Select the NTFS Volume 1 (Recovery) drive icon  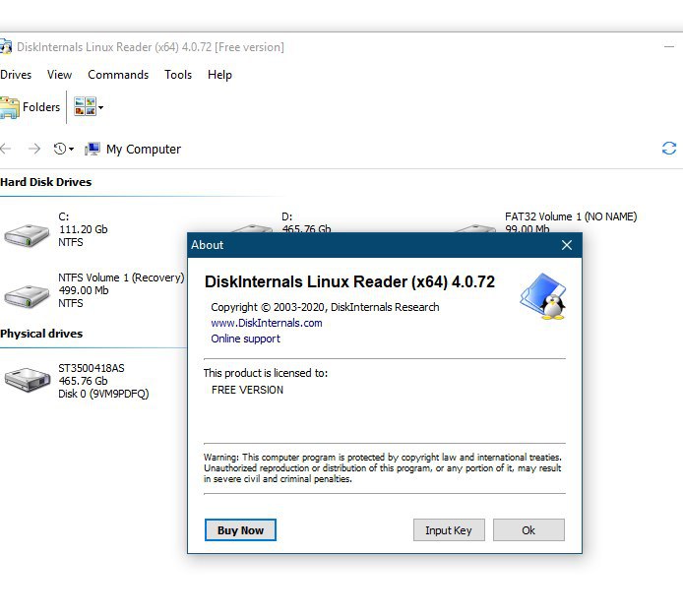click(27, 296)
